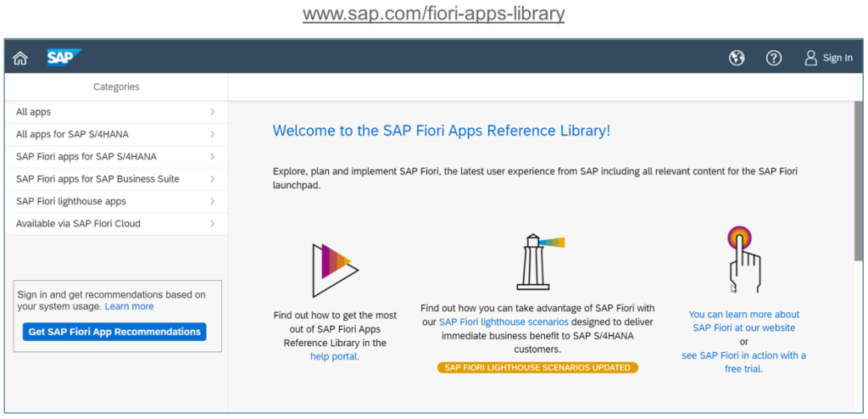The width and height of the screenshot is (868, 419).
Task: Select SAP Fiori apps for SAP S/4HANA
Action: coord(116,157)
